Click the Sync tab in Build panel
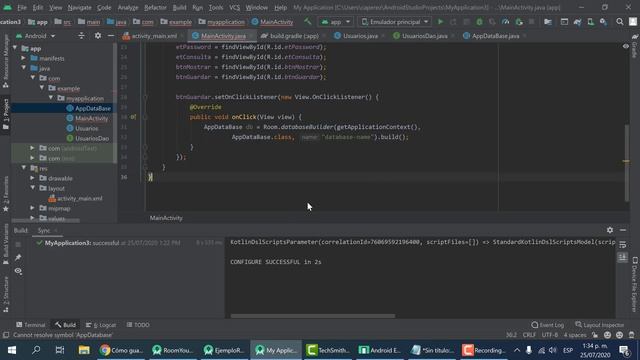 pyautogui.click(x=44, y=230)
